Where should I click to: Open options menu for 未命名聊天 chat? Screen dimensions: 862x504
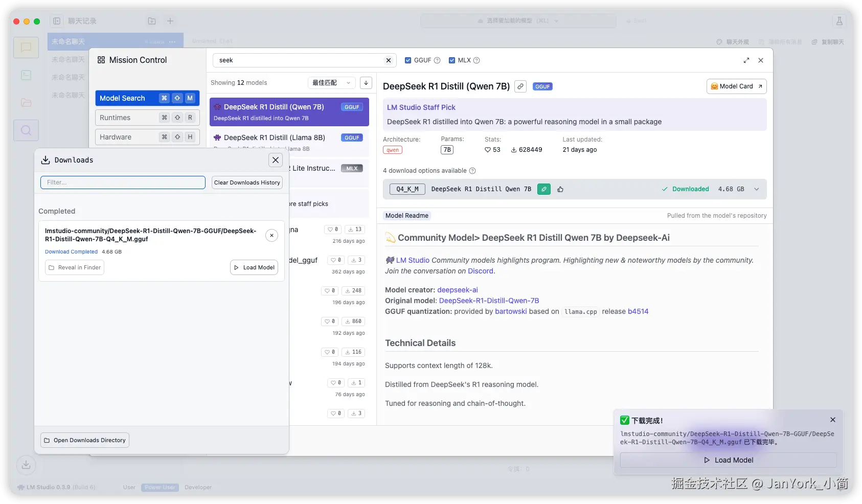[x=172, y=42]
